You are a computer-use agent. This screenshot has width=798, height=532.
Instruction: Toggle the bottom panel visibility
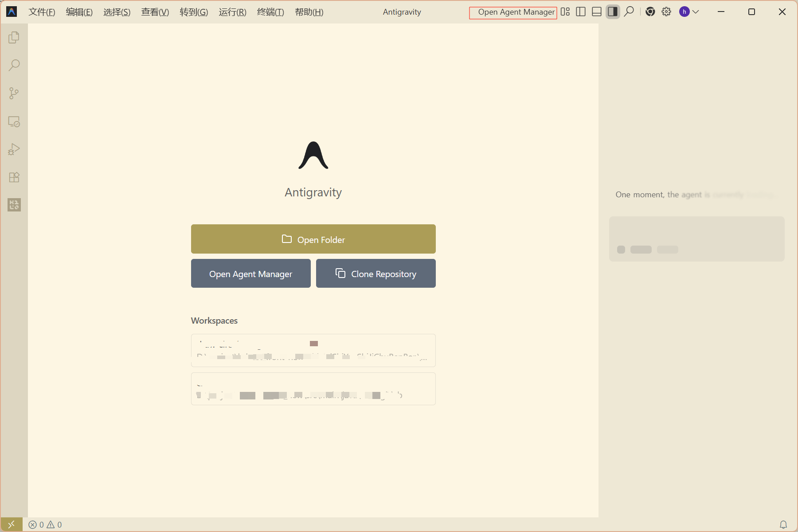point(597,12)
